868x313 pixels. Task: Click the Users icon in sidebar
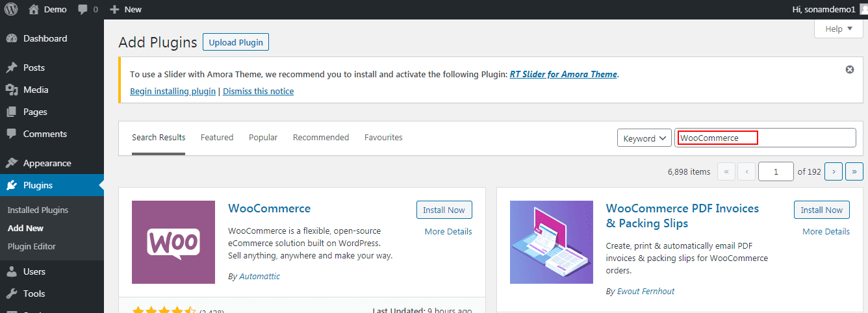(x=11, y=271)
